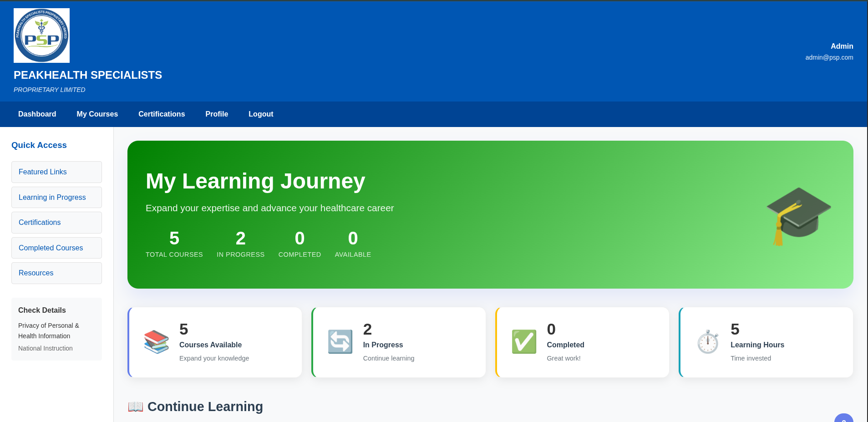Select Featured Links in Quick Access
This screenshot has width=868, height=422.
(56, 172)
